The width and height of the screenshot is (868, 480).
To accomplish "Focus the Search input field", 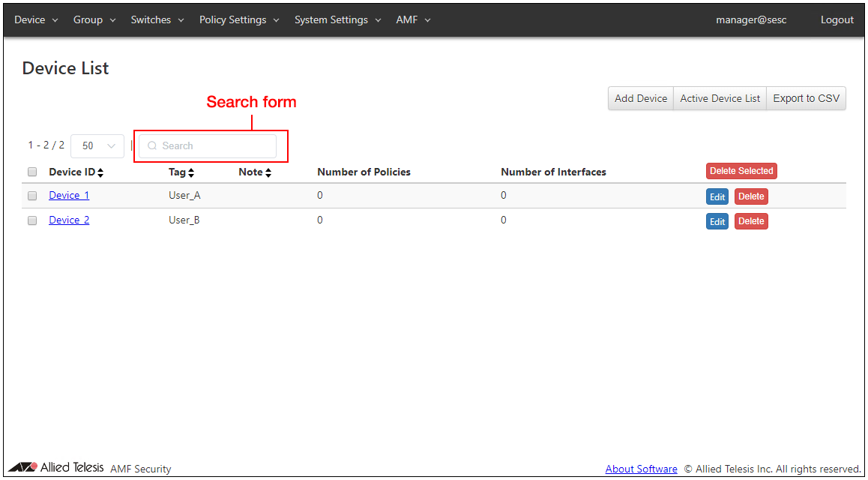I will (214, 146).
